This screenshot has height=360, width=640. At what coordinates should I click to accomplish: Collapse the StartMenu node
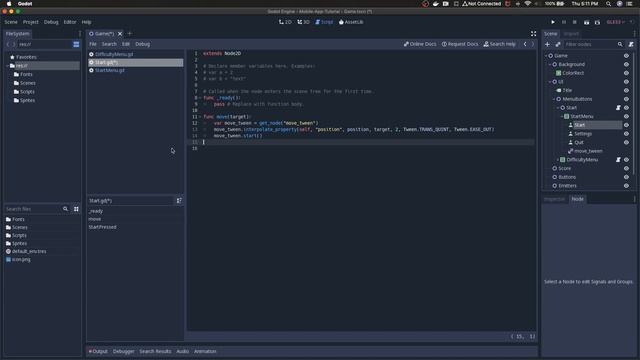point(562,116)
